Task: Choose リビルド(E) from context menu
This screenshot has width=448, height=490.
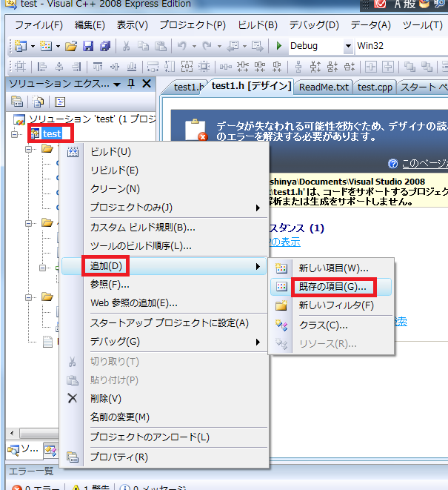Action: click(114, 170)
